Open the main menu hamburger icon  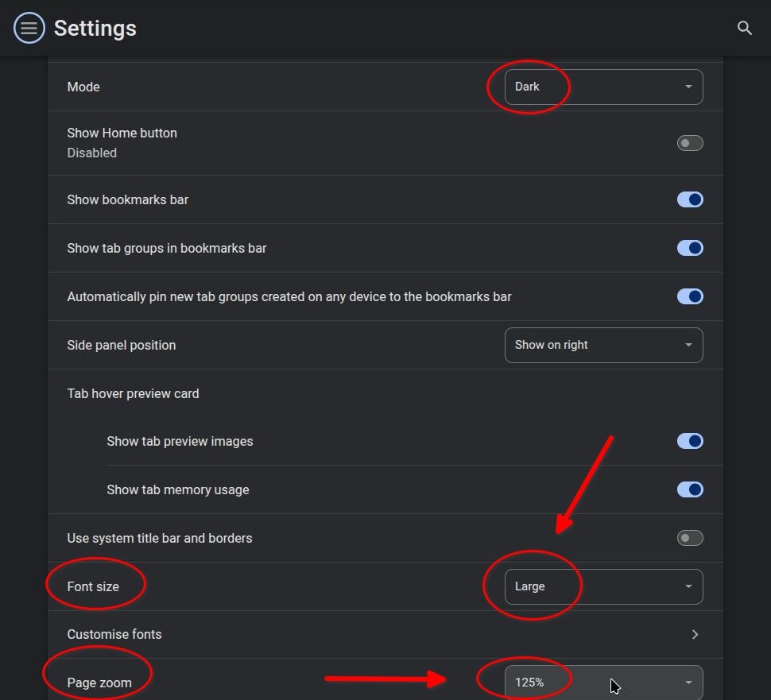(29, 29)
